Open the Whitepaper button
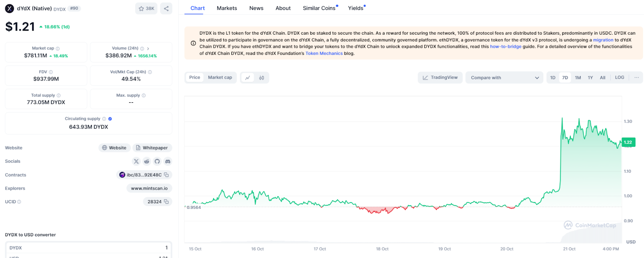Image resolution: width=644 pixels, height=258 pixels. pyautogui.click(x=152, y=148)
